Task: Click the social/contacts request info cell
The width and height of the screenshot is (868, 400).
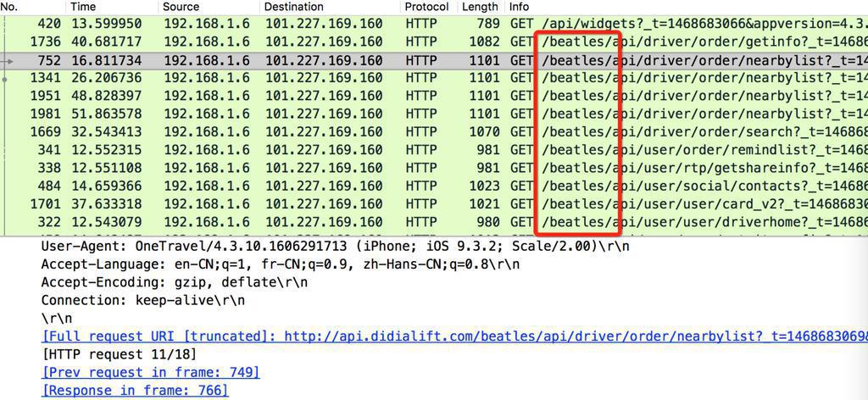Action: (x=688, y=186)
